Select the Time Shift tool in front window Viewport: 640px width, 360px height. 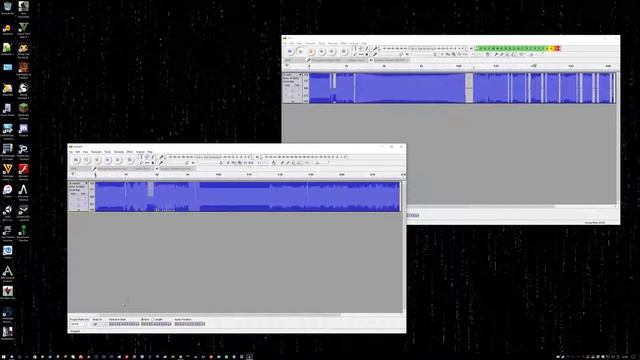(x=147, y=163)
